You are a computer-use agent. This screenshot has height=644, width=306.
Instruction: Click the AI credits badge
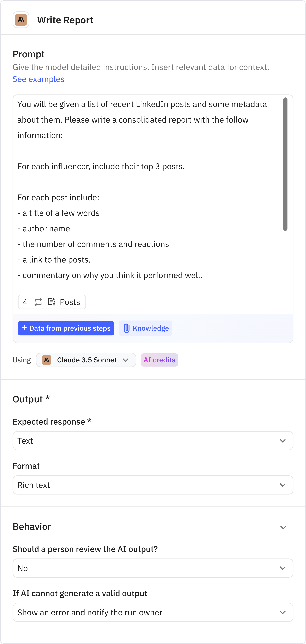tap(159, 360)
